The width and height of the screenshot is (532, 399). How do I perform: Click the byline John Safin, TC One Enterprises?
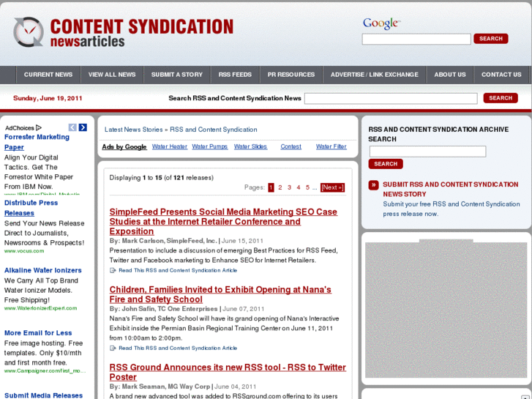170,309
